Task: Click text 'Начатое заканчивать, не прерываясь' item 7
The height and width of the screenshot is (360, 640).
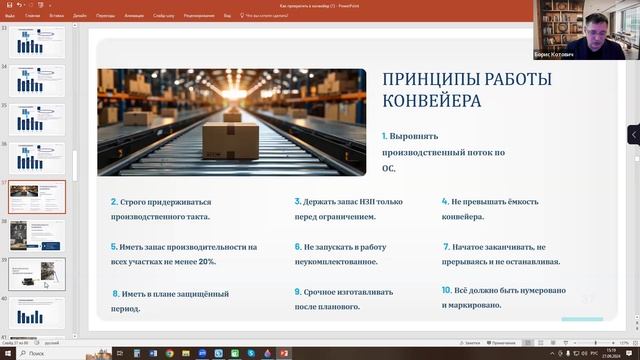Action: tap(501, 254)
